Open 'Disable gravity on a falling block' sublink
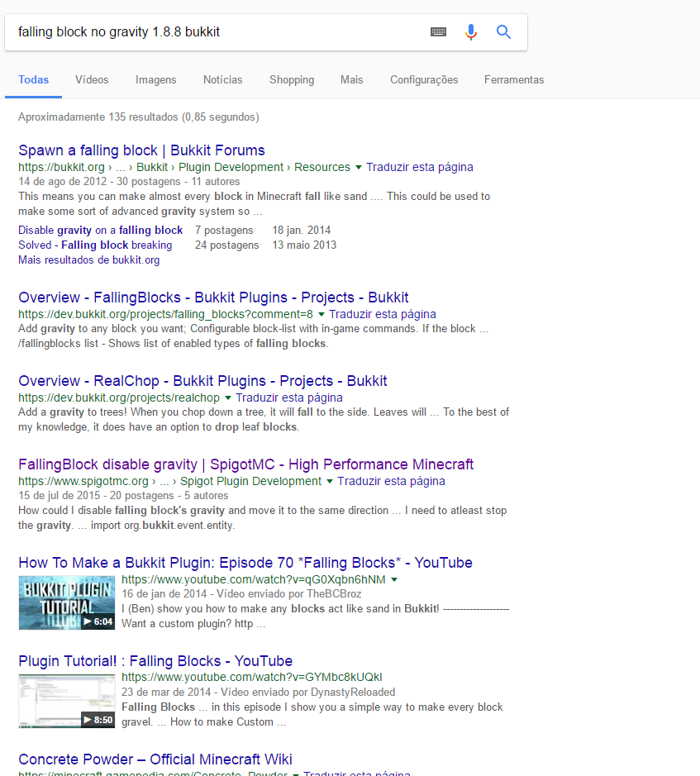The height and width of the screenshot is (776, 700). pyautogui.click(x=101, y=230)
